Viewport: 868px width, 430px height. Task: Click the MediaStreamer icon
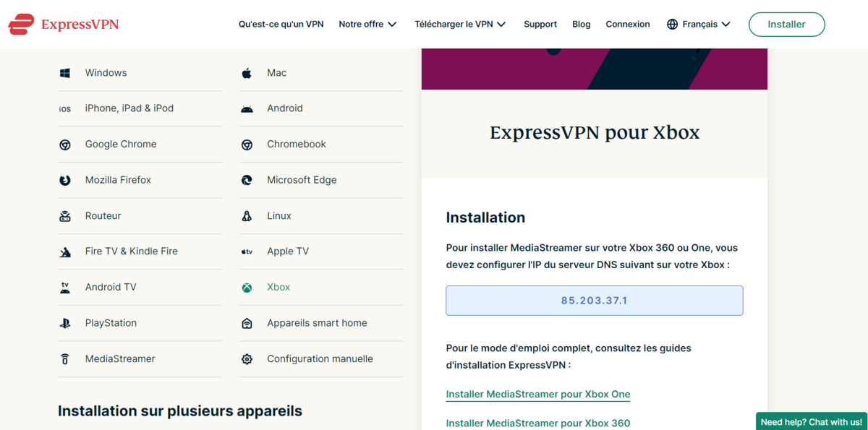65,359
